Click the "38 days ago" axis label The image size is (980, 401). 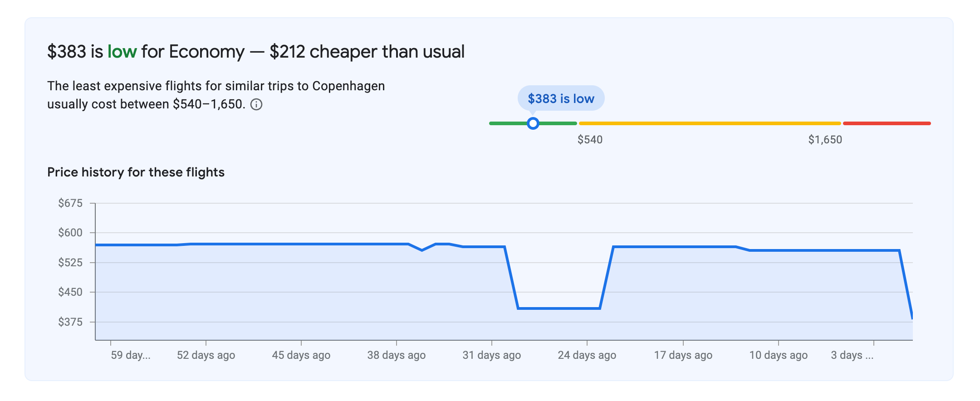coord(397,355)
